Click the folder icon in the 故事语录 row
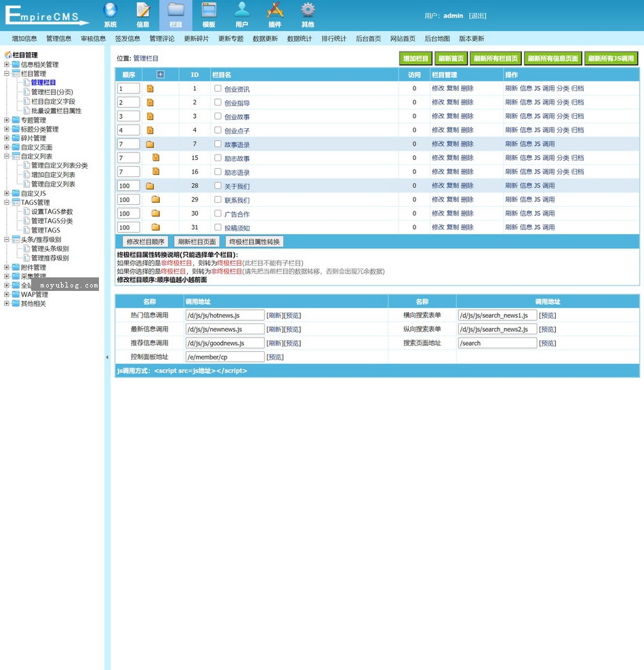The width and height of the screenshot is (644, 670). point(150,144)
